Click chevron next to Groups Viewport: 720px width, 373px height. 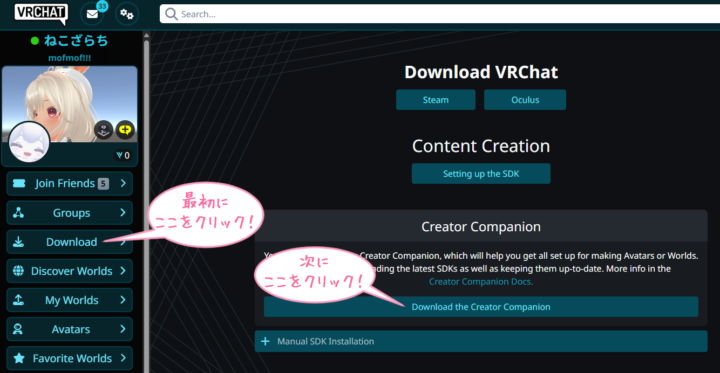point(123,213)
